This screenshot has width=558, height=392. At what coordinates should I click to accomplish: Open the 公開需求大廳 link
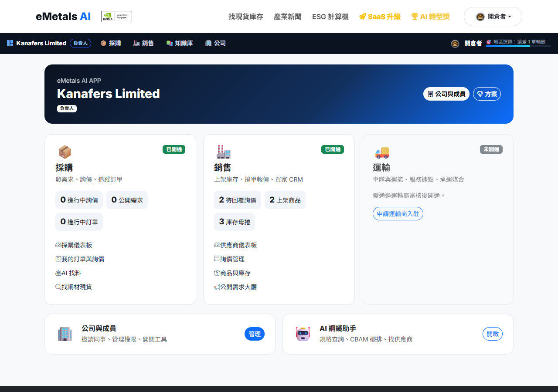[235, 287]
